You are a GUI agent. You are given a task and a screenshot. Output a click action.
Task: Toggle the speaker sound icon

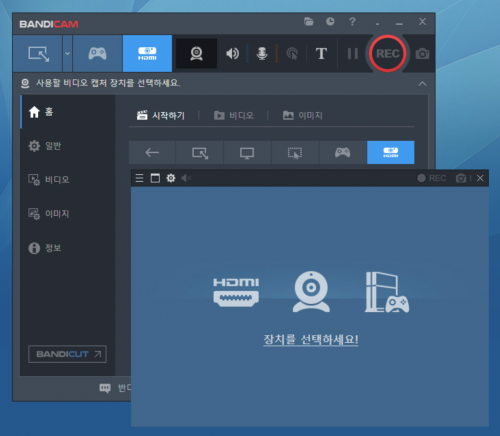(232, 53)
